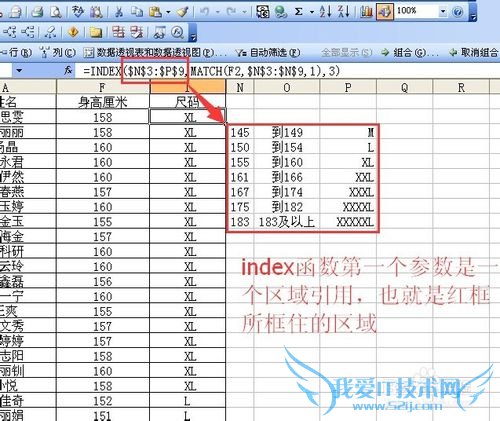Select column R header
Screen dimensions: 500x421
tap(461, 87)
